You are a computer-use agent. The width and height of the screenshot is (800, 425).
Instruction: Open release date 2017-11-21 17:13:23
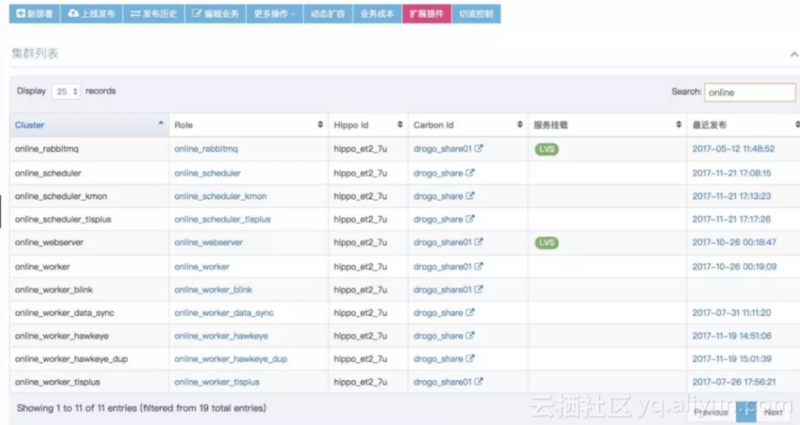[731, 196]
